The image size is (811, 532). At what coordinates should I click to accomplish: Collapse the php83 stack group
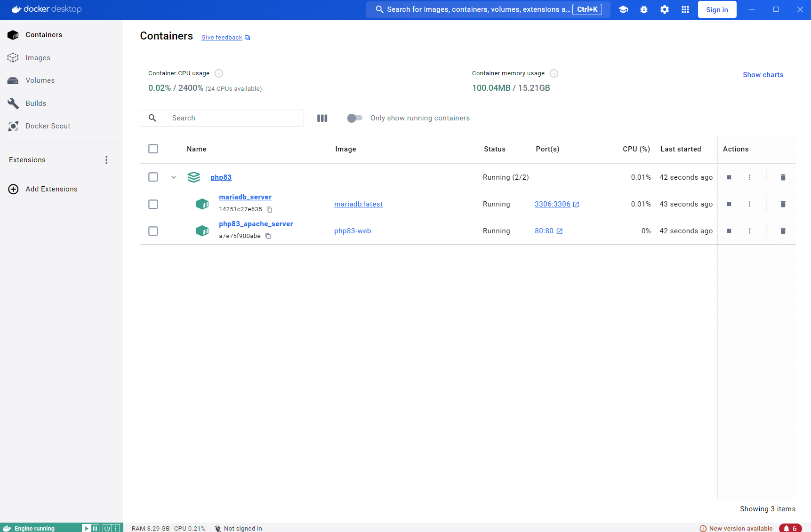coord(174,177)
